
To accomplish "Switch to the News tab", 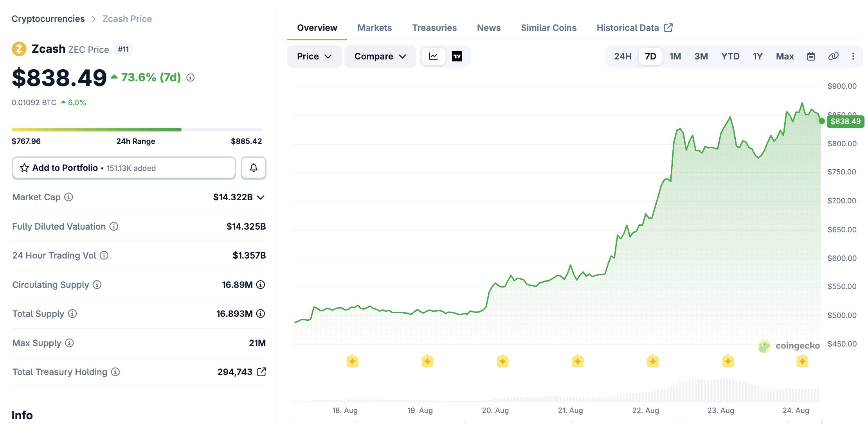I will [489, 28].
